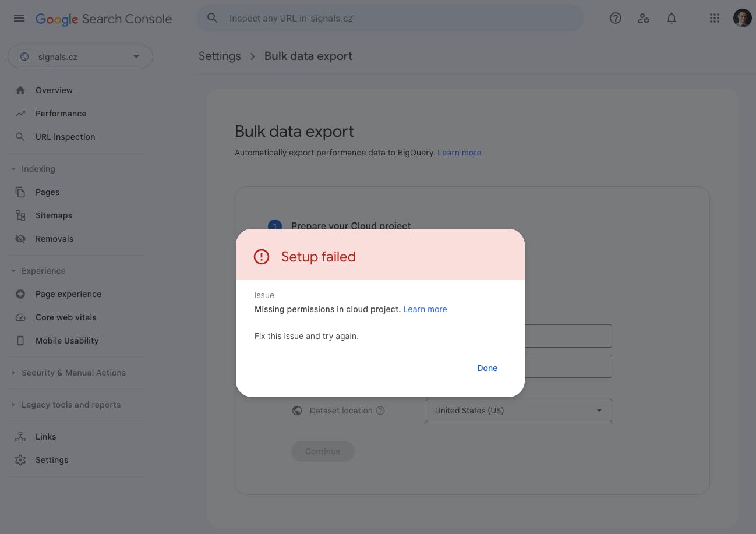756x534 pixels.
Task: Click the first input field behind dialog
Action: (x=568, y=336)
